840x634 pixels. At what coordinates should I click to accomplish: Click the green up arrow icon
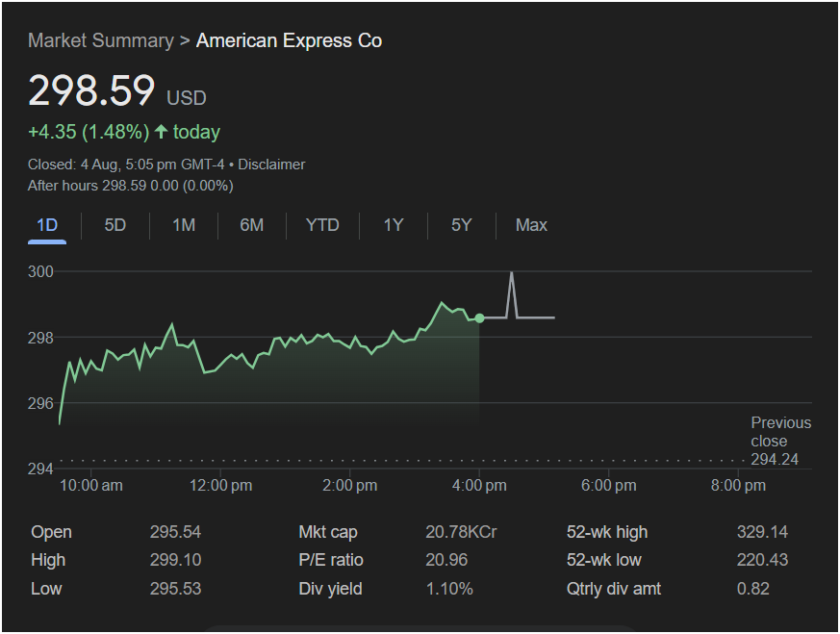pyautogui.click(x=161, y=132)
